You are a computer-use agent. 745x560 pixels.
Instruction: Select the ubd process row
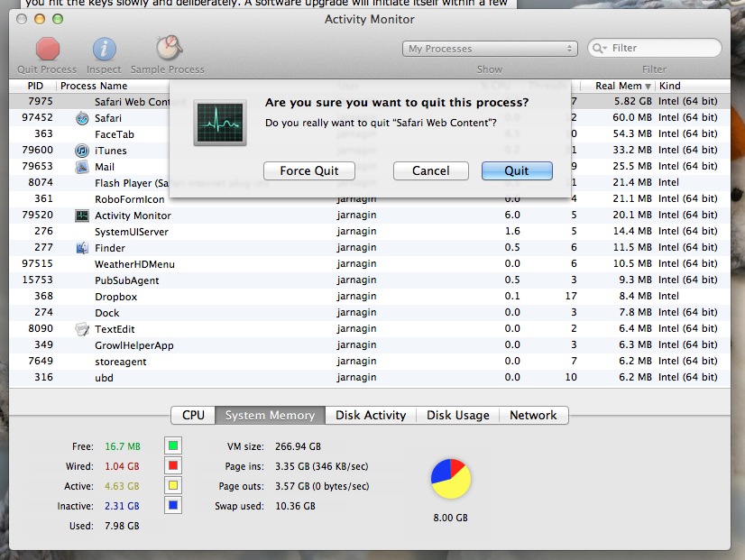point(370,378)
